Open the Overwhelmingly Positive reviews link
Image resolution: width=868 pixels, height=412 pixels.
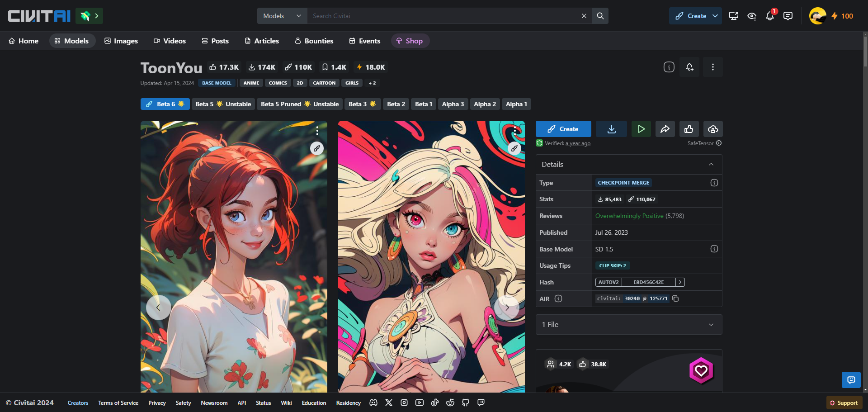[629, 216]
